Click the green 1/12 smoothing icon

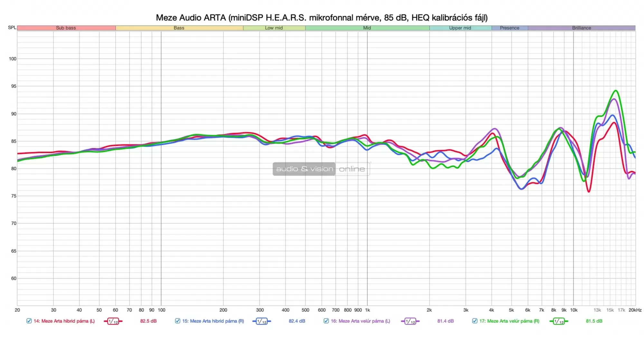click(x=559, y=321)
